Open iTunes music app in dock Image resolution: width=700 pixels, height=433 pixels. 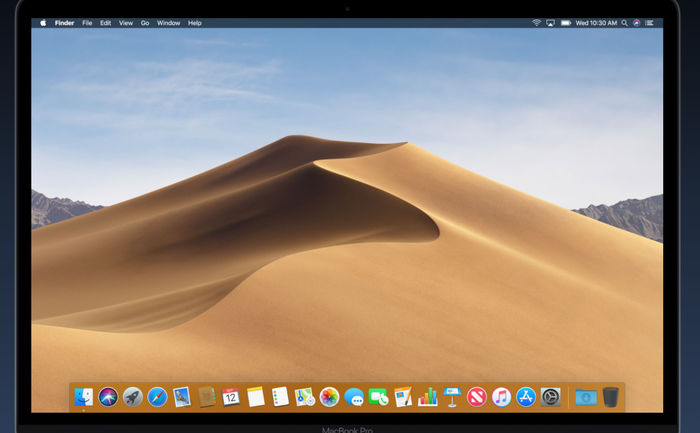(501, 397)
